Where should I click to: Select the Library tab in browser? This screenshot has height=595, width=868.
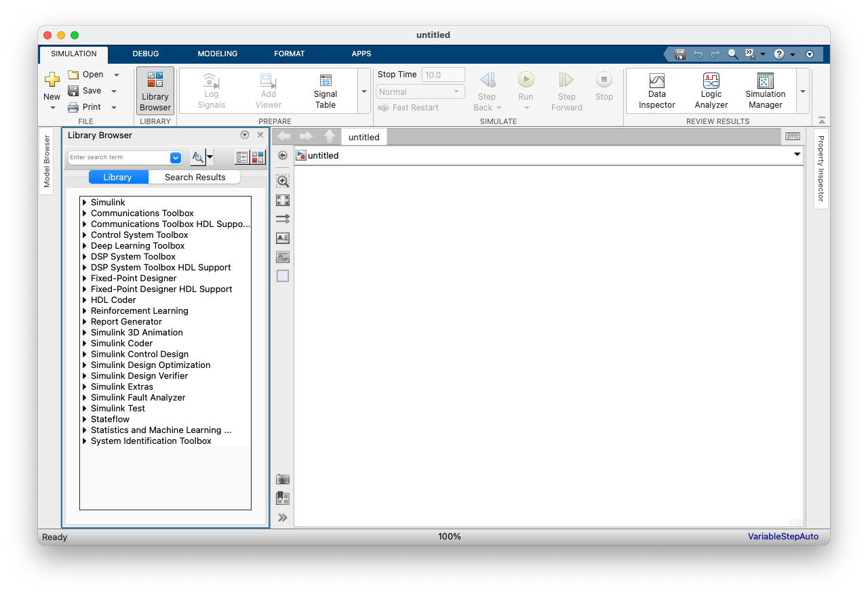(x=118, y=177)
